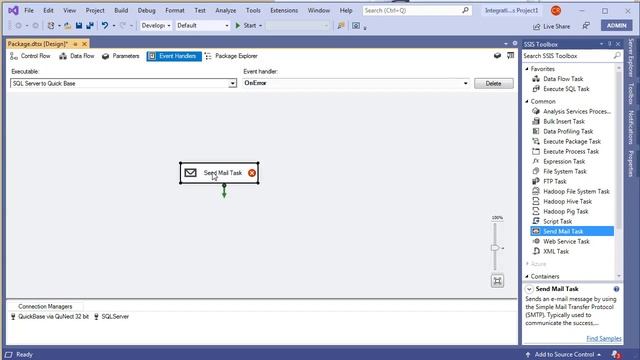Open the Default platform dropdown
The height and width of the screenshot is (360, 640).
202,25
